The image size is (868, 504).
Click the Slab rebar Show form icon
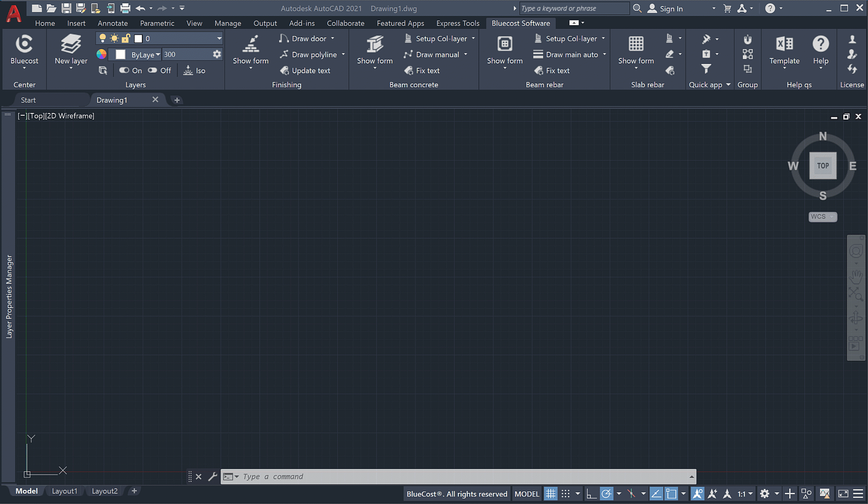(x=636, y=44)
